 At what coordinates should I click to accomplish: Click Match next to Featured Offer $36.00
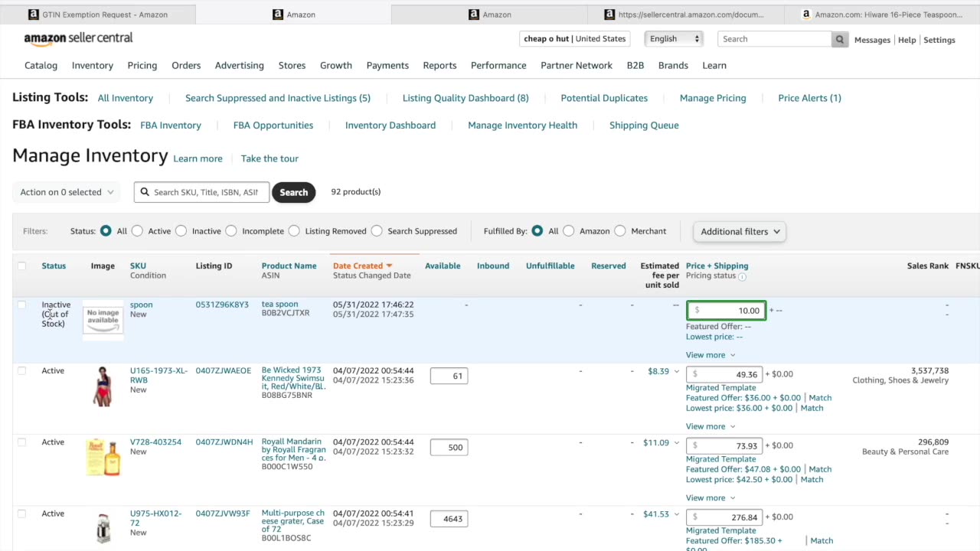coord(820,398)
